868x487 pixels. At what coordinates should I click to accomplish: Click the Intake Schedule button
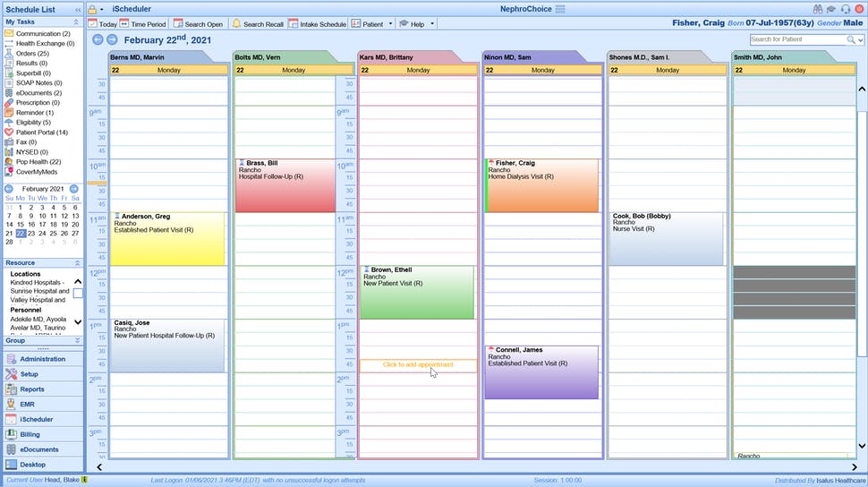pos(317,24)
